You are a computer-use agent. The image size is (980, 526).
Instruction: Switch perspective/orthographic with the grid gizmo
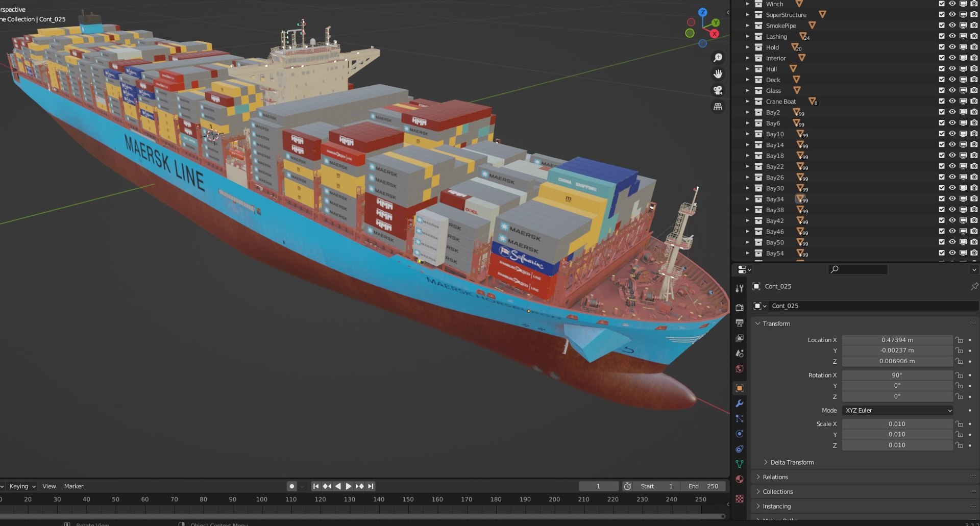click(718, 107)
